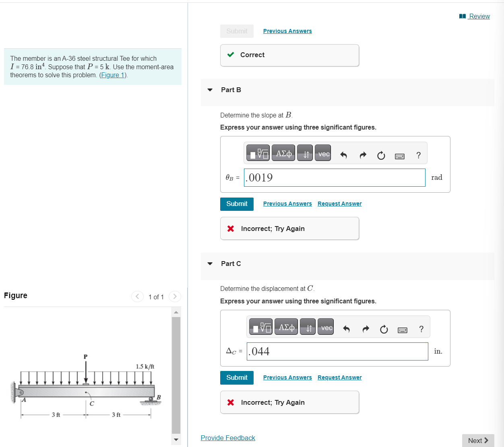Reset the Part C answer field

[x=384, y=329]
